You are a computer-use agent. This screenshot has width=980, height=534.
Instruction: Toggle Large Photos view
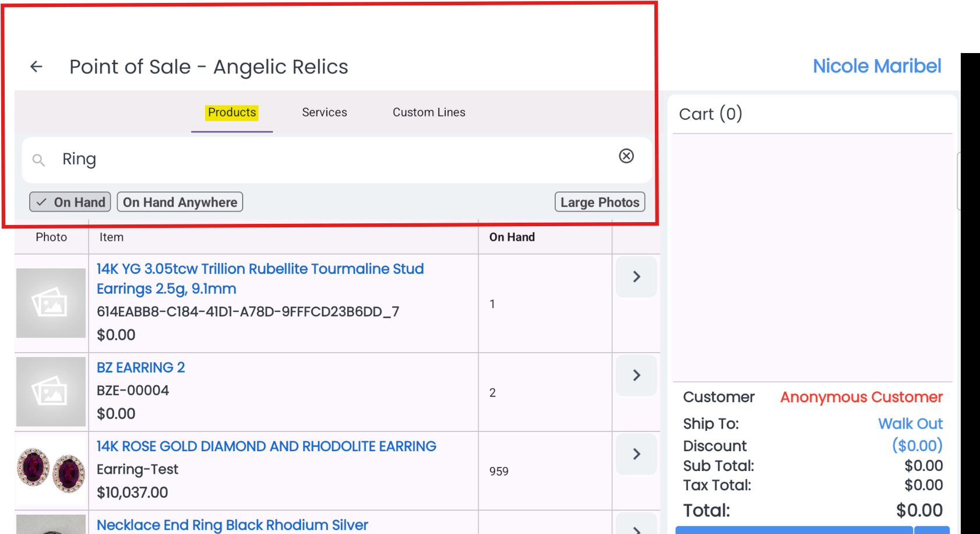click(x=600, y=202)
